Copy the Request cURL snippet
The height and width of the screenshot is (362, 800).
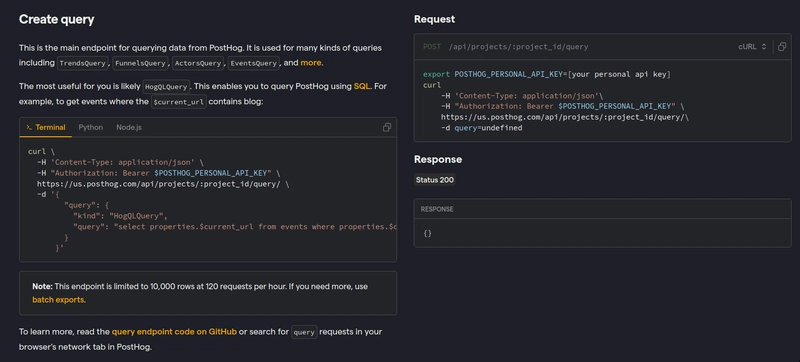pos(782,47)
